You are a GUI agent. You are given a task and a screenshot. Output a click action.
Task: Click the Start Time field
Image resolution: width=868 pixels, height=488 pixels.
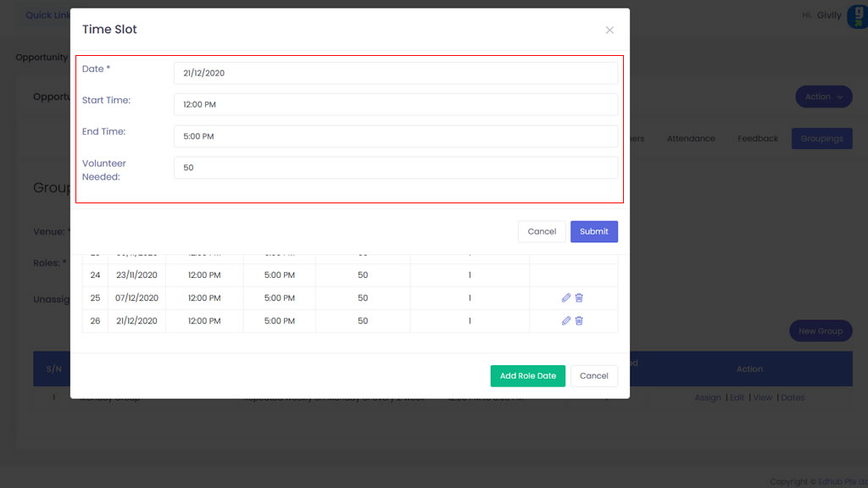click(x=395, y=105)
